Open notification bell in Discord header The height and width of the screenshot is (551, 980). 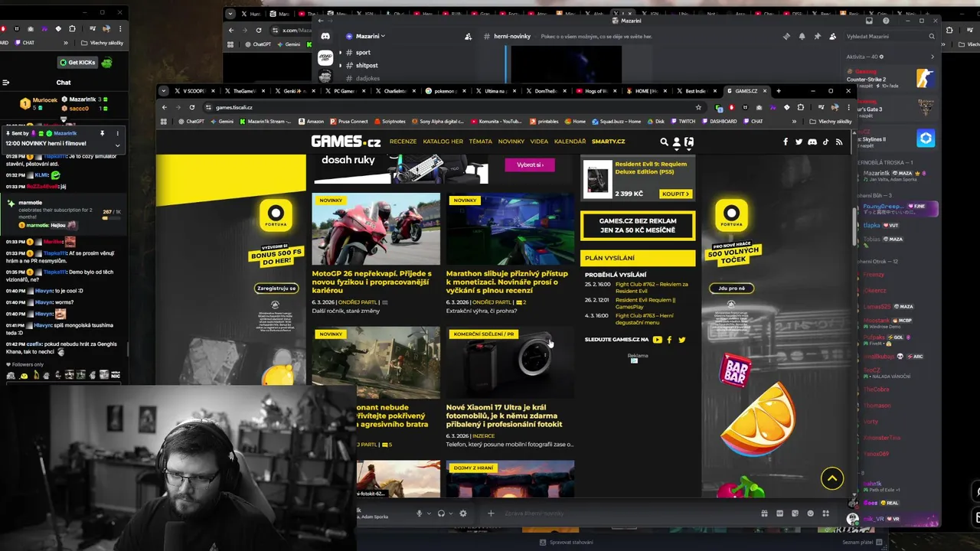click(x=802, y=36)
